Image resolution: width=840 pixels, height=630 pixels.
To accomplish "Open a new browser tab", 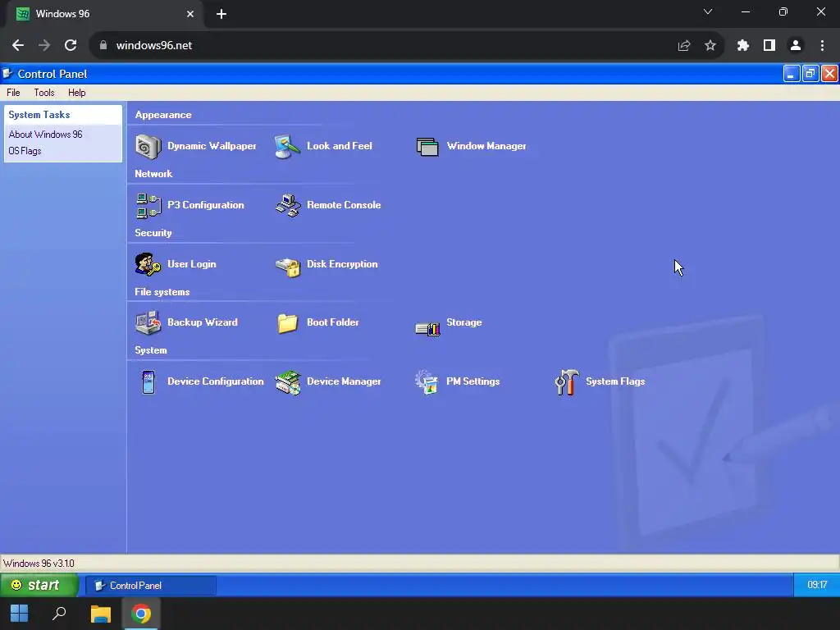I will click(221, 14).
